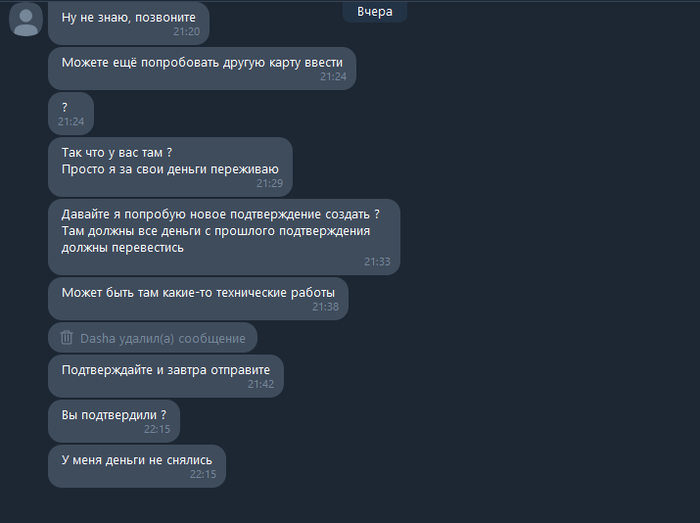Click the trash icon on the deleted message
This screenshot has width=700, height=523.
point(67,337)
